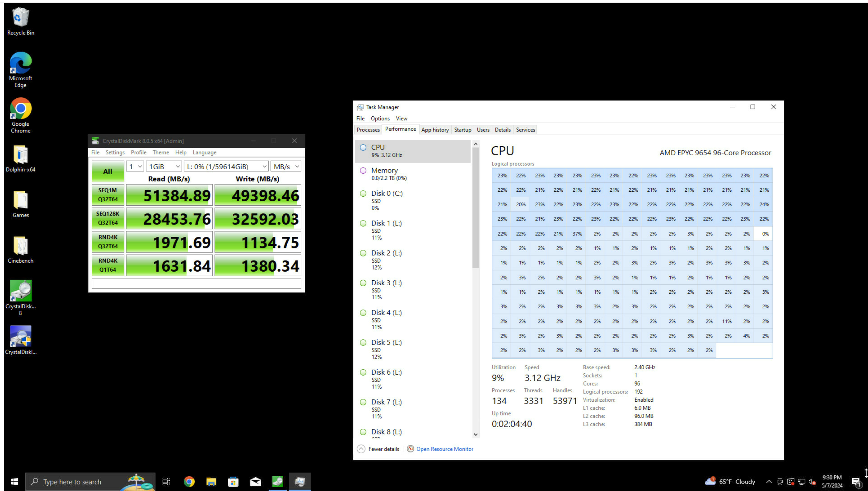Image resolution: width=868 pixels, height=491 pixels.
Task: Click the taskbar search box
Action: coord(90,482)
